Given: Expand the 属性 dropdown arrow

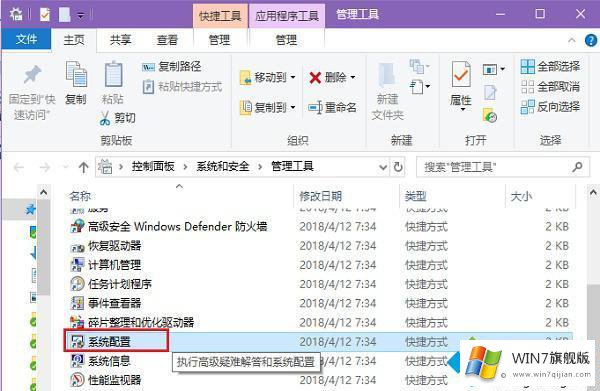Looking at the screenshot, I should click(x=462, y=110).
